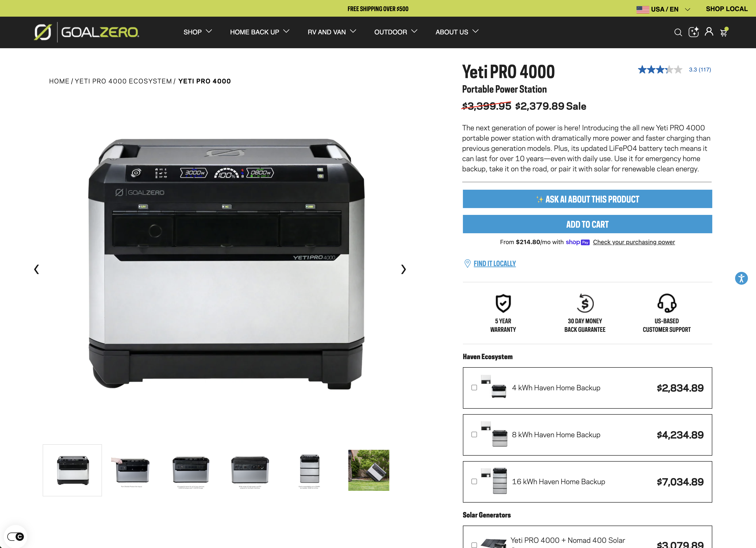Select the 16 kWh Haven Home Backup checkbox
756x548 pixels.
click(474, 482)
